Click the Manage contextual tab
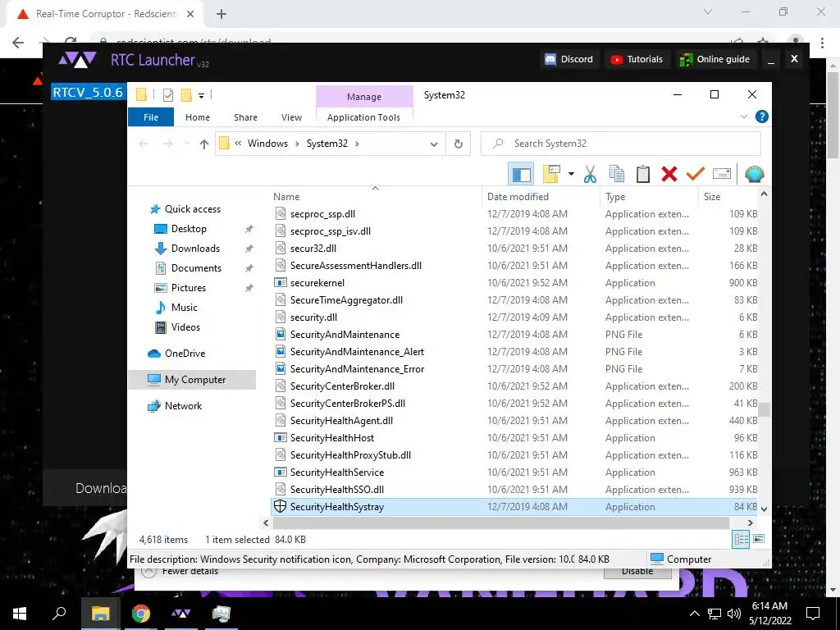 364,97
